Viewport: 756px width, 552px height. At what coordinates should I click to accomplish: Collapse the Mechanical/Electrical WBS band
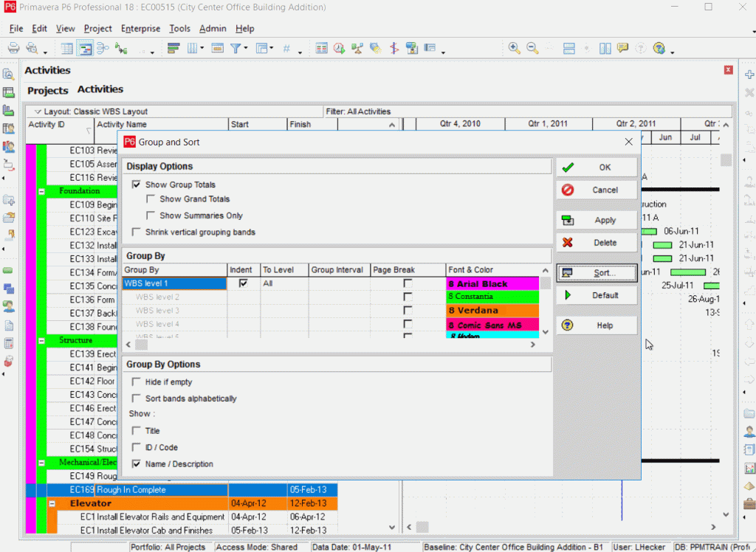click(x=41, y=463)
